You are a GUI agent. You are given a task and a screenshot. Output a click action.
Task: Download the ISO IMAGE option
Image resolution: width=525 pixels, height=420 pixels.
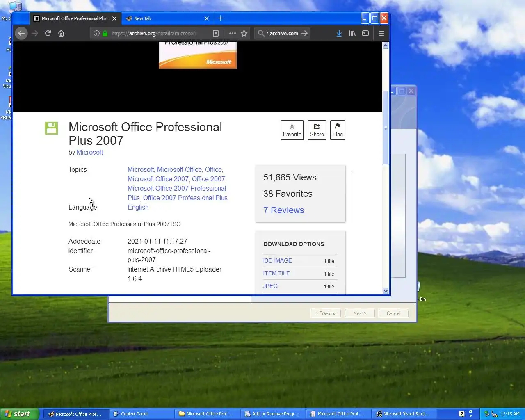278,260
